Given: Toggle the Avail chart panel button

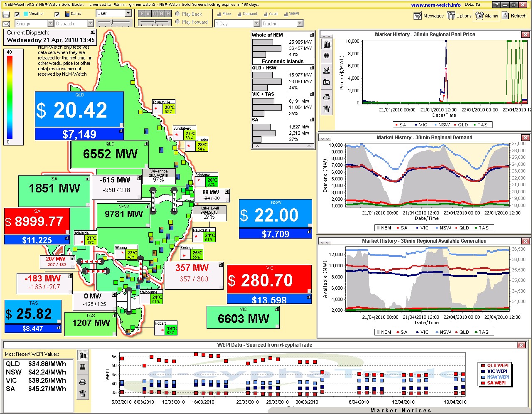Looking at the screenshot, I should 270,14.
